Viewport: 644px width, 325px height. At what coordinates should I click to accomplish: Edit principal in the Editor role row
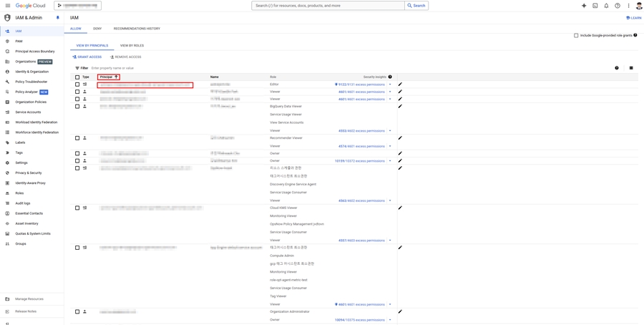(x=400, y=84)
